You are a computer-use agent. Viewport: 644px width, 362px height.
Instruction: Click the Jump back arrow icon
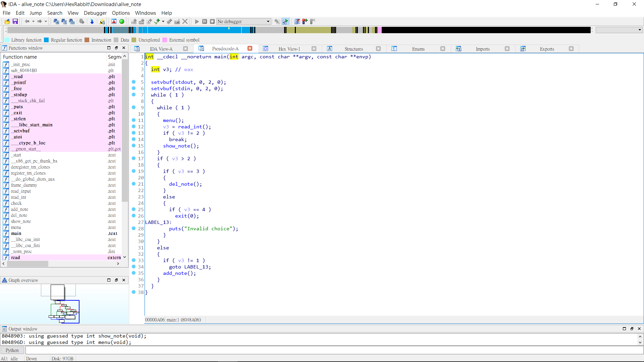pyautogui.click(x=27, y=21)
